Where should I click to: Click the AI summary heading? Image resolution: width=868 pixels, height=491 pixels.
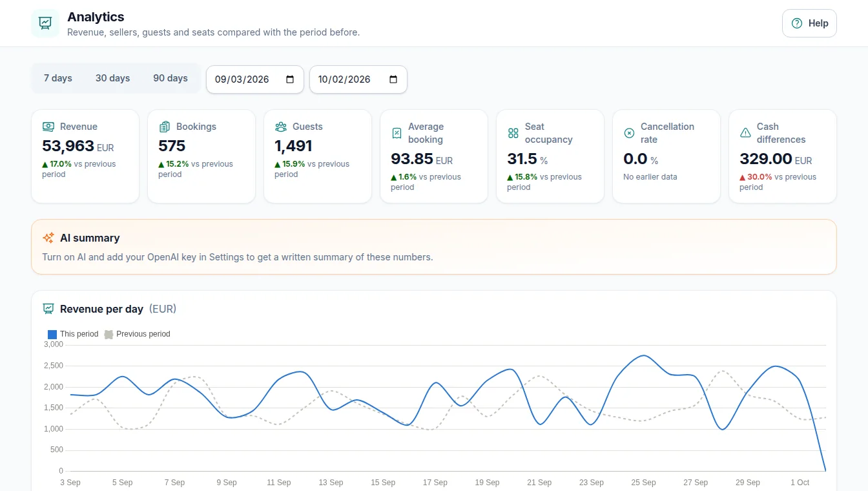point(90,238)
